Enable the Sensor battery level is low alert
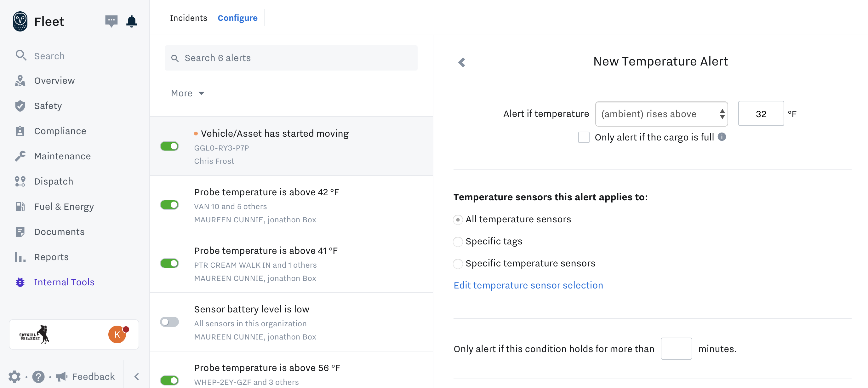The width and height of the screenshot is (868, 388). coord(169,322)
